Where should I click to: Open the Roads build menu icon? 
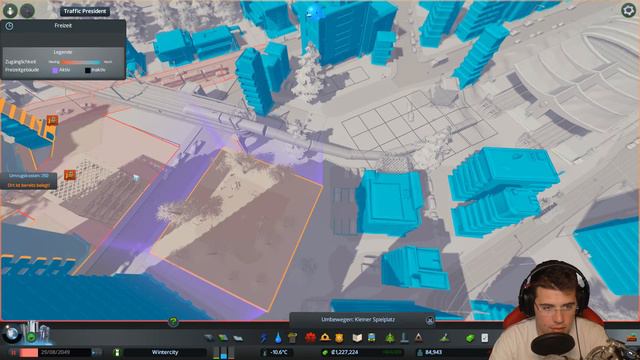pos(209,338)
